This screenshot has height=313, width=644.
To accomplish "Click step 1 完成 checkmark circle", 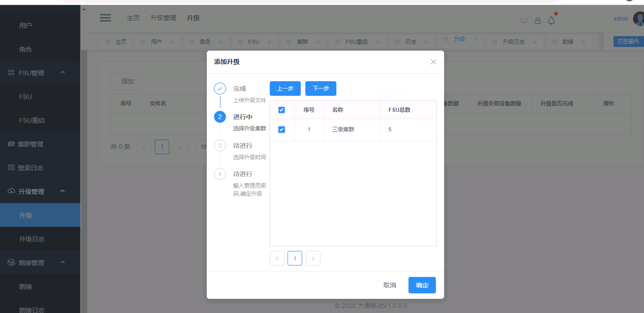I will click(x=220, y=89).
